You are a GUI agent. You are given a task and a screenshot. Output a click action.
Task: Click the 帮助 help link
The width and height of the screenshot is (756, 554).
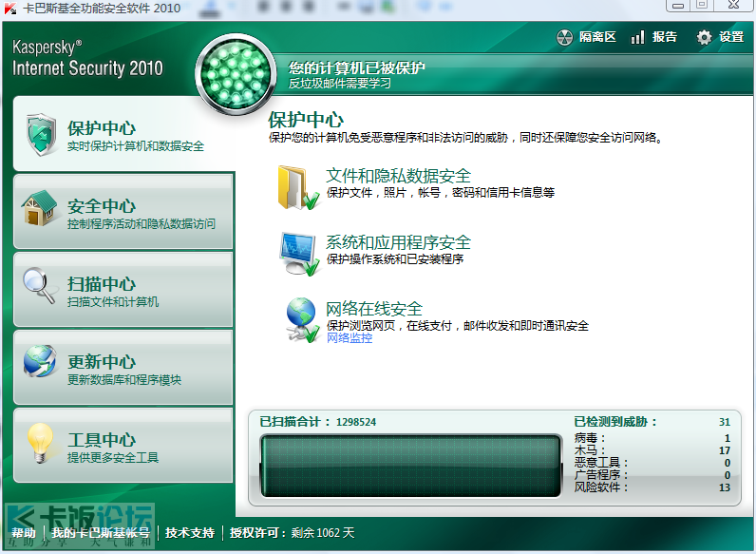24,533
